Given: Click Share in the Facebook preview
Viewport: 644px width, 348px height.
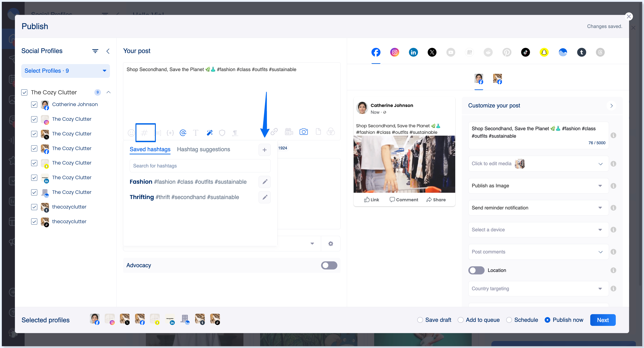Looking at the screenshot, I should click(436, 200).
